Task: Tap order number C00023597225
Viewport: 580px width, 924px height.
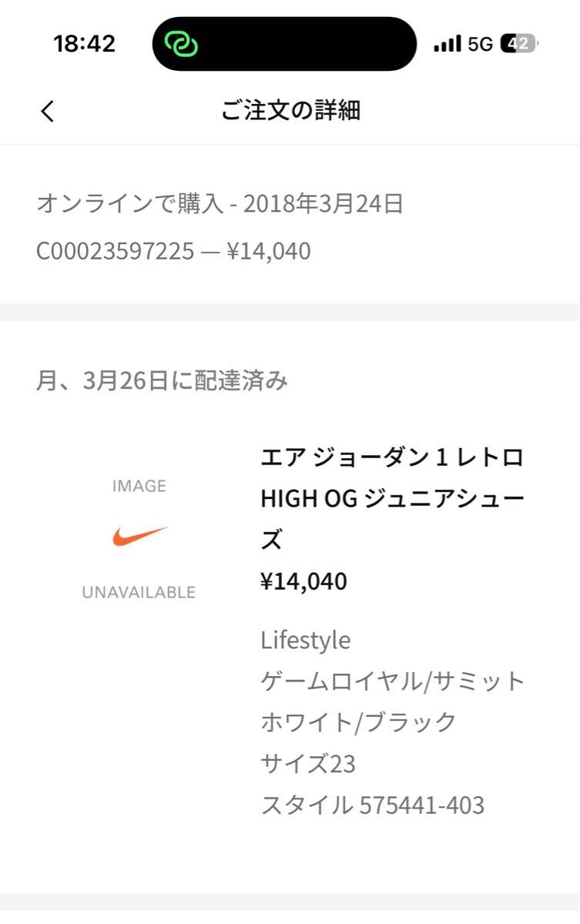Action: pos(115,251)
